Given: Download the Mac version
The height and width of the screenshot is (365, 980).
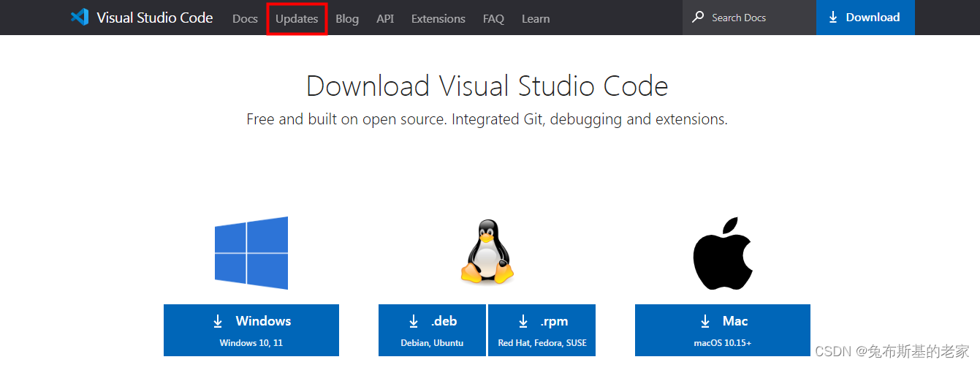Looking at the screenshot, I should coord(723,330).
